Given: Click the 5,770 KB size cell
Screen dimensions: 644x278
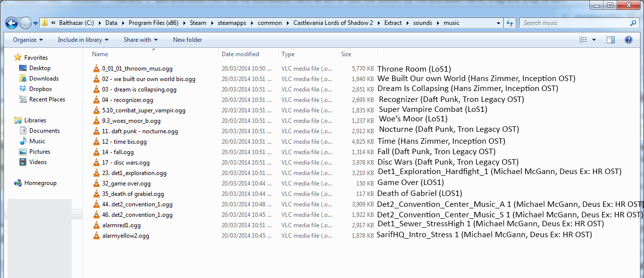Looking at the screenshot, I should [363, 69].
